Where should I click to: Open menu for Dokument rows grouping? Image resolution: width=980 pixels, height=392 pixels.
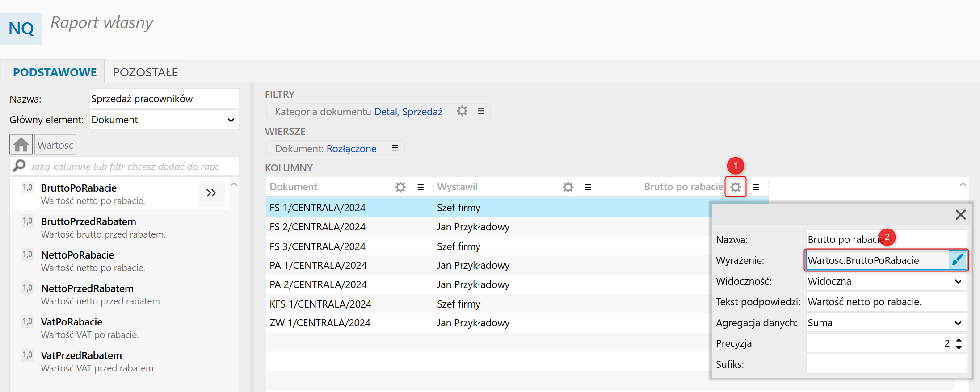(395, 148)
